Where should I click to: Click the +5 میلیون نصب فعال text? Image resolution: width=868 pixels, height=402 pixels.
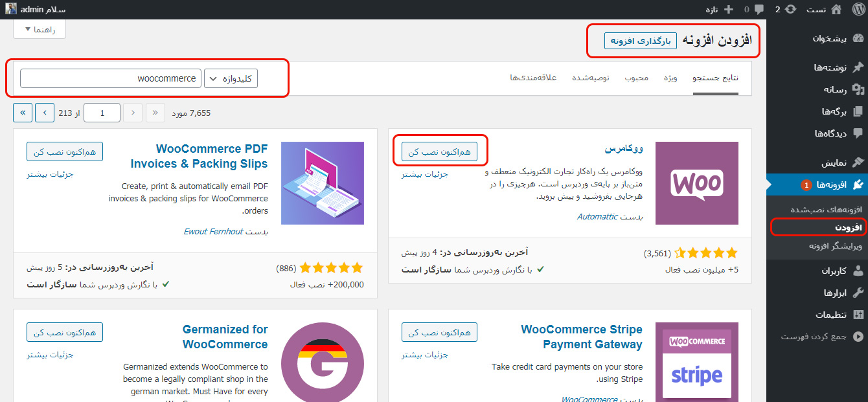(x=702, y=270)
